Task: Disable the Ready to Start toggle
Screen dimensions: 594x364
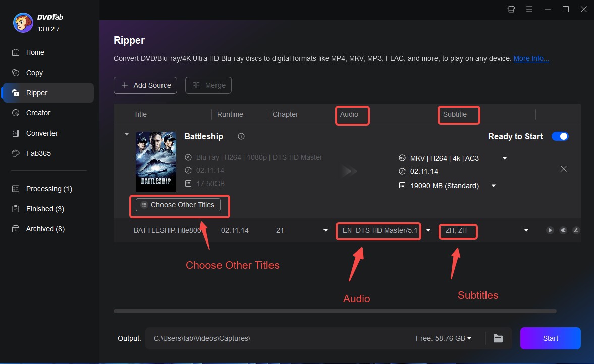Action: [x=560, y=136]
